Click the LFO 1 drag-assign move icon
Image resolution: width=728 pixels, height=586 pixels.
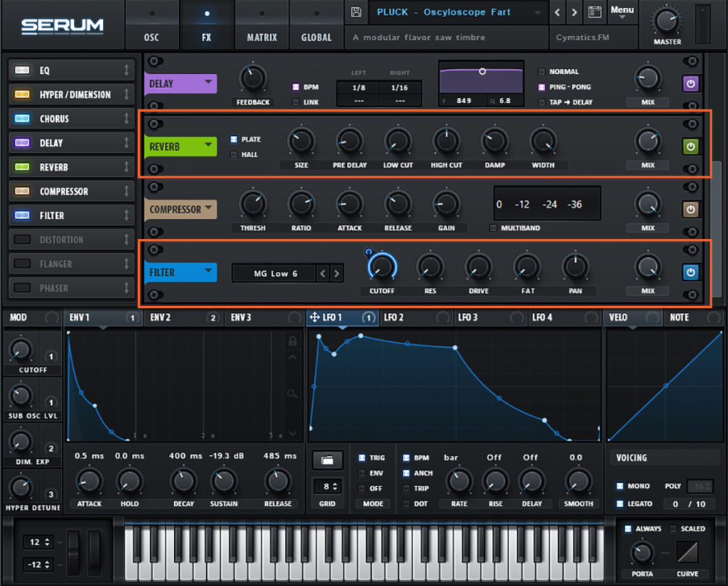click(x=314, y=317)
